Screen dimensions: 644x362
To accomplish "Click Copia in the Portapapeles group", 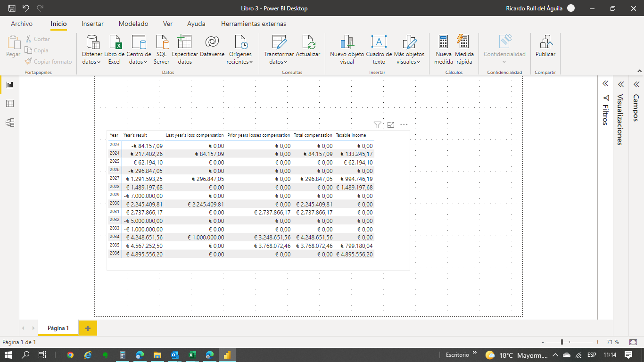I will point(37,50).
